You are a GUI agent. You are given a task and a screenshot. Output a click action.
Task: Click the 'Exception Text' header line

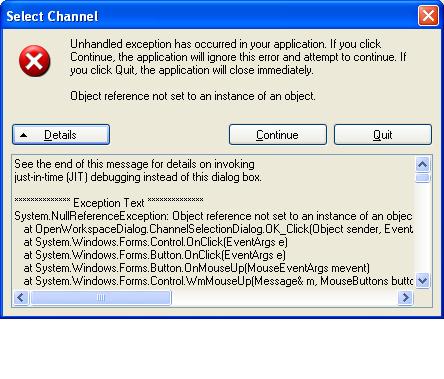pyautogui.click(x=109, y=203)
